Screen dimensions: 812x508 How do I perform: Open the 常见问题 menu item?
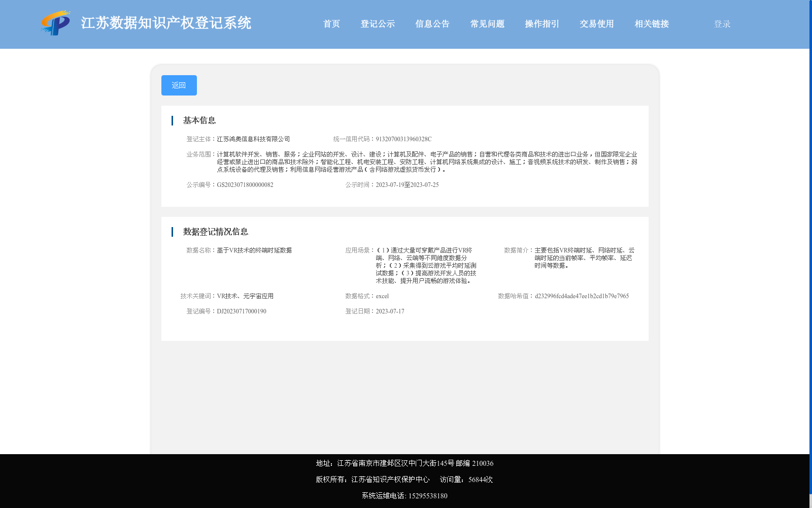pyautogui.click(x=487, y=24)
